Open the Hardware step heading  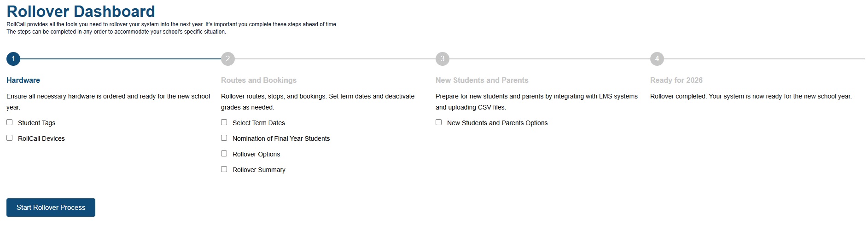coord(23,80)
